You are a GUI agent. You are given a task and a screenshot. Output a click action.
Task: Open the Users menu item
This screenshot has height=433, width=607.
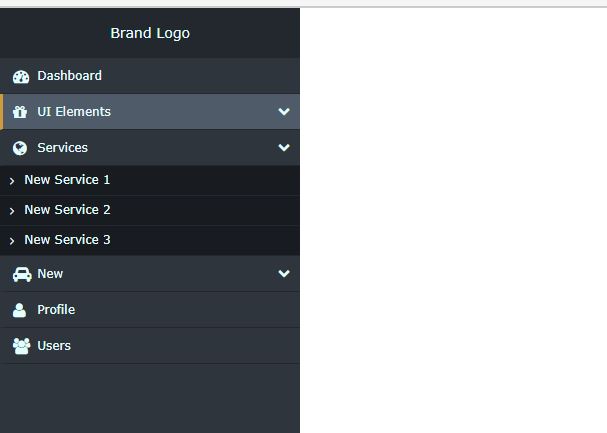150,346
